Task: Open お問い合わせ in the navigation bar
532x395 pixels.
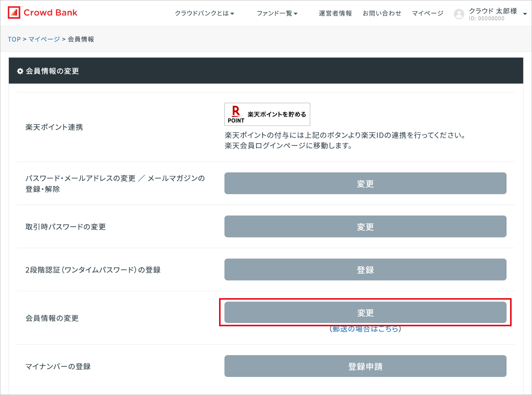Action: click(382, 13)
